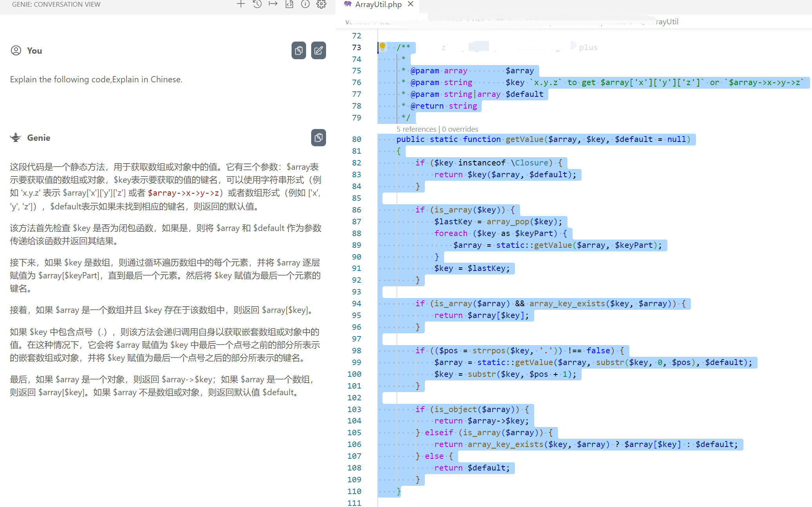Open Genie conversation history clock icon

(x=257, y=4)
